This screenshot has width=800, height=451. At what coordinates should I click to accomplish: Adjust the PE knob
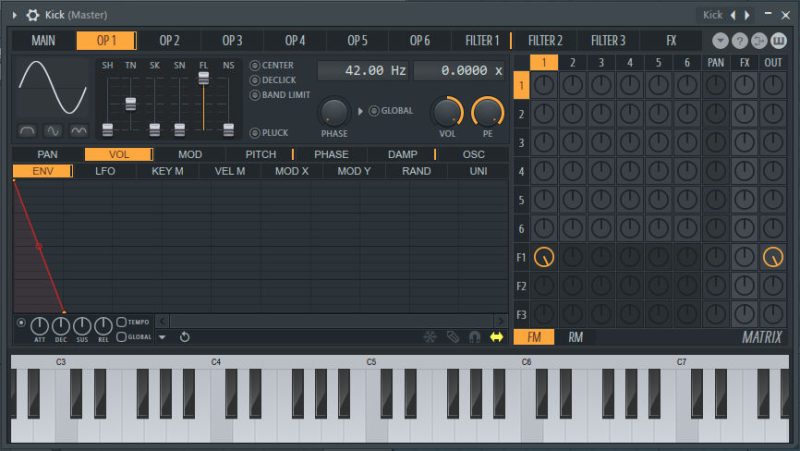click(x=488, y=113)
